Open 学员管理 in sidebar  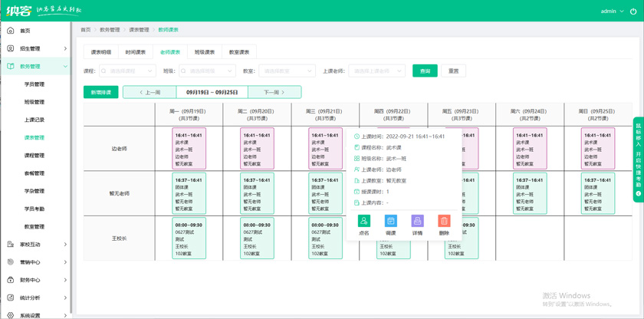[x=34, y=84]
